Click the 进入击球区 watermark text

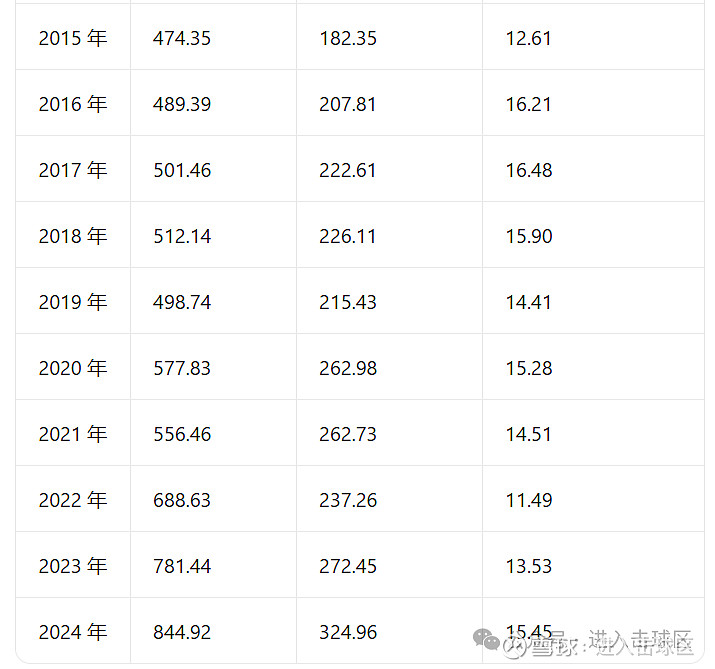pyautogui.click(x=641, y=643)
